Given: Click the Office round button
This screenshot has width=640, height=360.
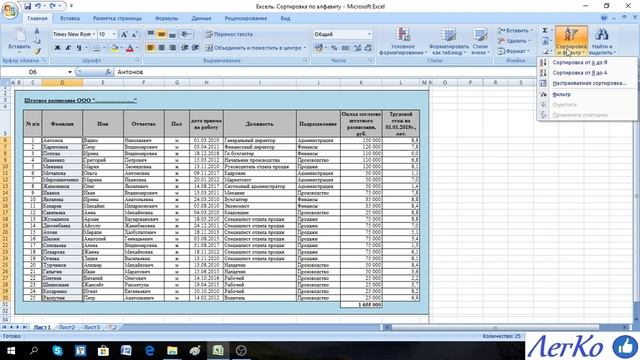Looking at the screenshot, I should [9, 10].
